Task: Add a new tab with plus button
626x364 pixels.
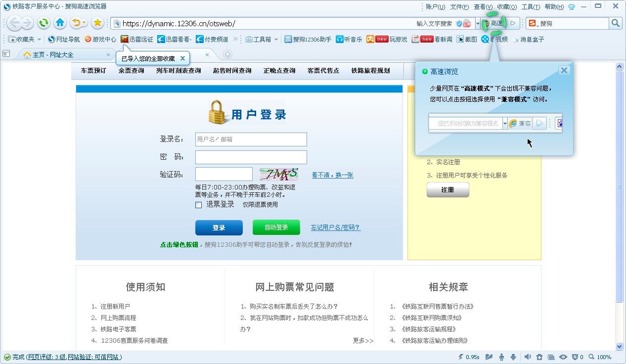Action: click(227, 54)
